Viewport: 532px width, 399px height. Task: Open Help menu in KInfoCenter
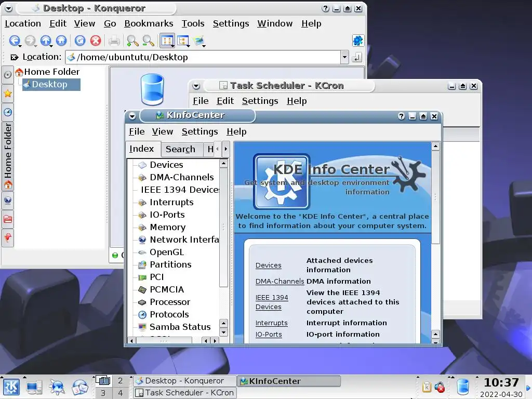click(x=236, y=131)
